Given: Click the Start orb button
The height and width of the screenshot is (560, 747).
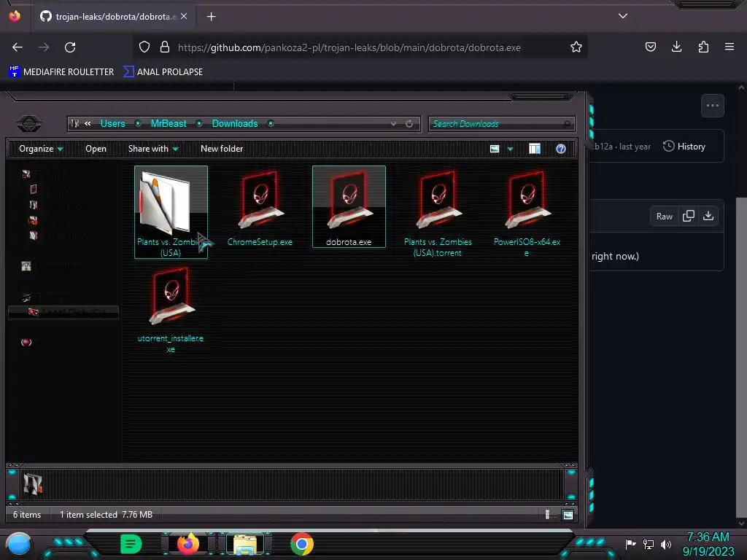Looking at the screenshot, I should click(x=19, y=545).
